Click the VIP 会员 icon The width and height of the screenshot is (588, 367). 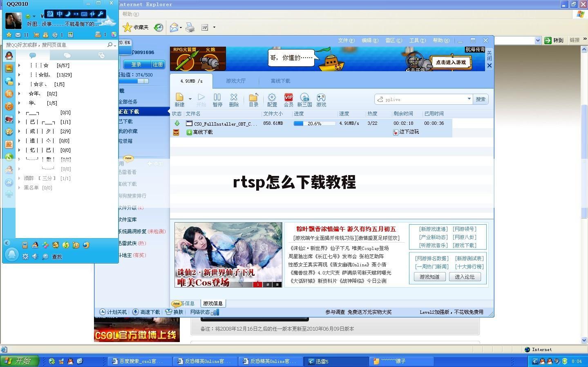coord(288,97)
